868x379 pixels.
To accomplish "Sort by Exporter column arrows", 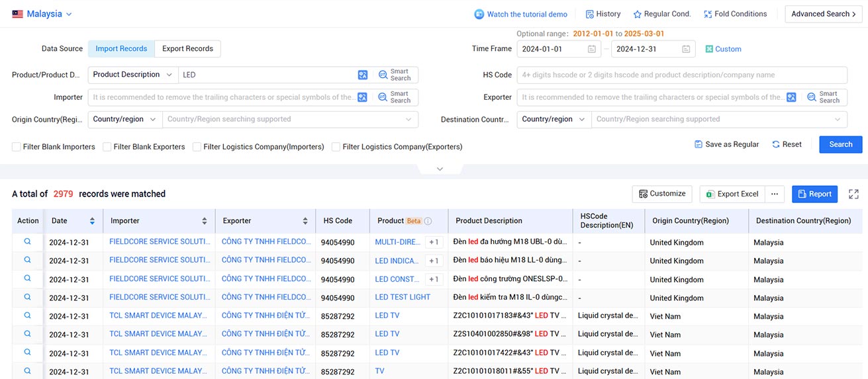I will 305,221.
